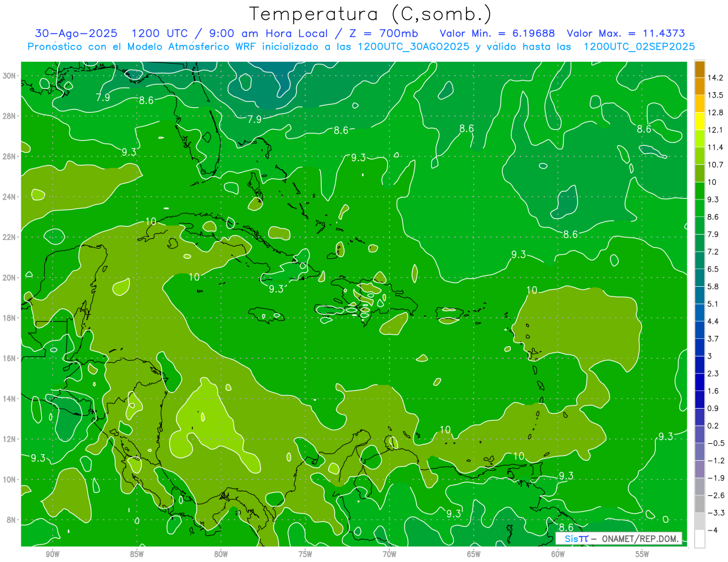Select the 90W longitude axis label
The height and width of the screenshot is (562, 728).
[52, 554]
